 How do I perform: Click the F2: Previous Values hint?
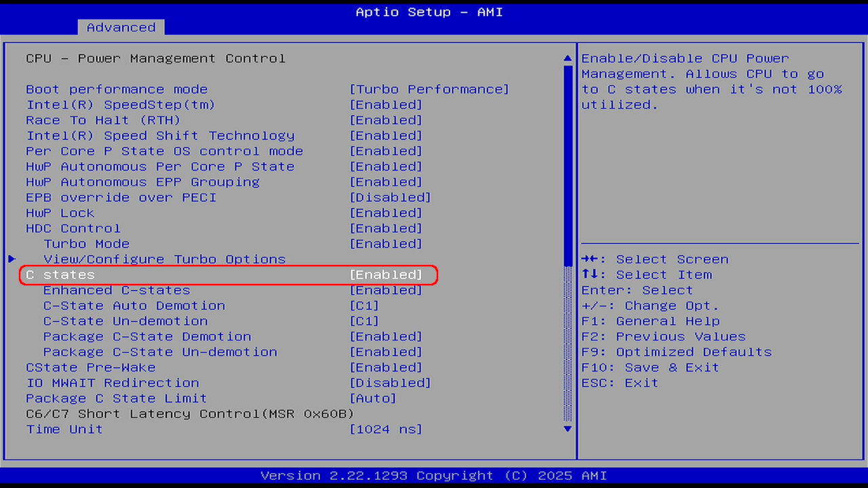[663, 337]
